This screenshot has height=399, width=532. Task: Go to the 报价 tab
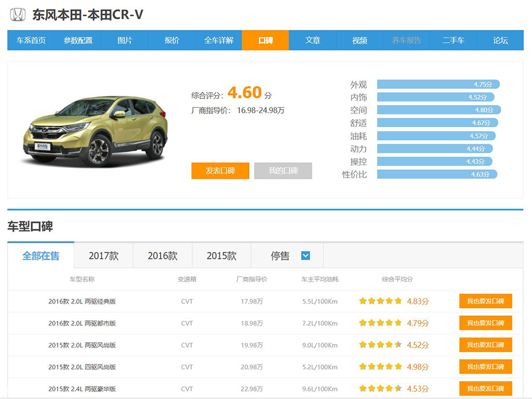pyautogui.click(x=172, y=40)
